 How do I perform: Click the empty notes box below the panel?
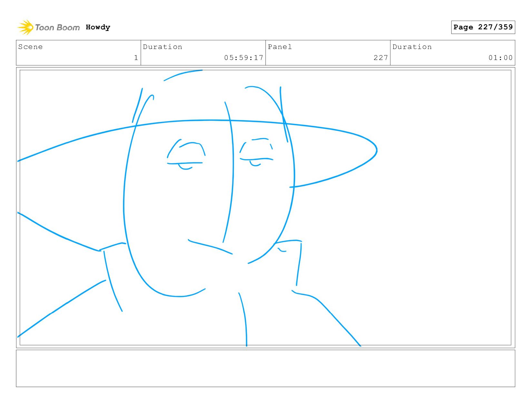[266, 368]
